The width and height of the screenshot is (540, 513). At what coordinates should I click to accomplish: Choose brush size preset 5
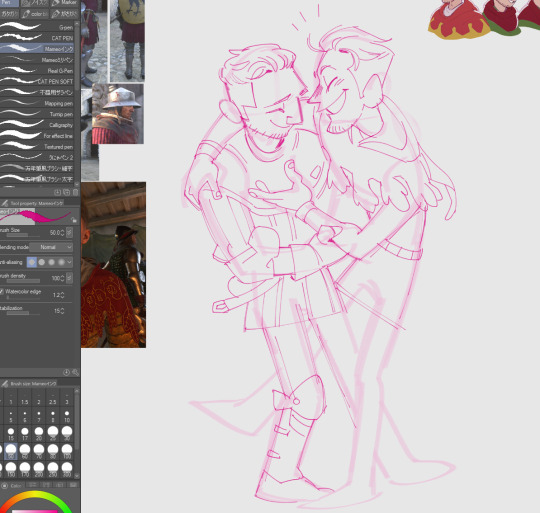pos(11,416)
